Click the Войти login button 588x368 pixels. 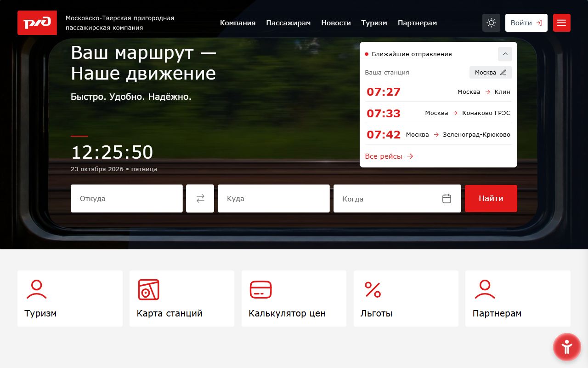point(526,23)
